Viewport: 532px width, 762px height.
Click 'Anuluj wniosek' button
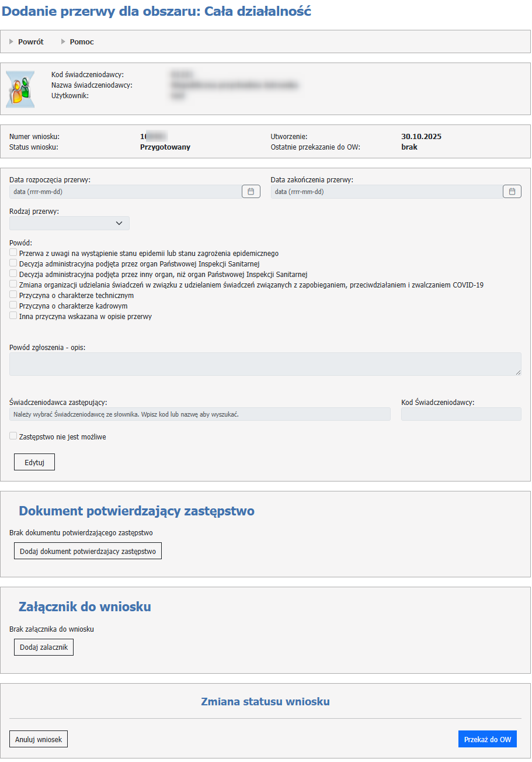39,739
